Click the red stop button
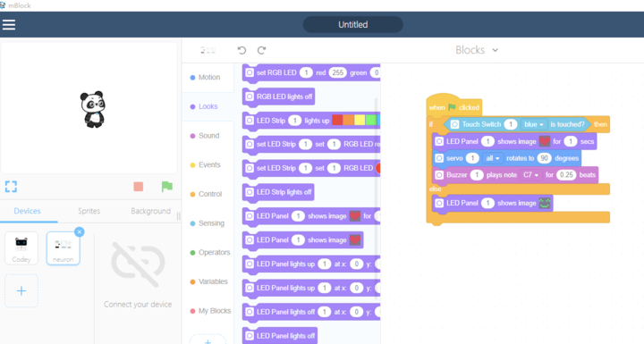The width and height of the screenshot is (644, 344). [x=139, y=187]
